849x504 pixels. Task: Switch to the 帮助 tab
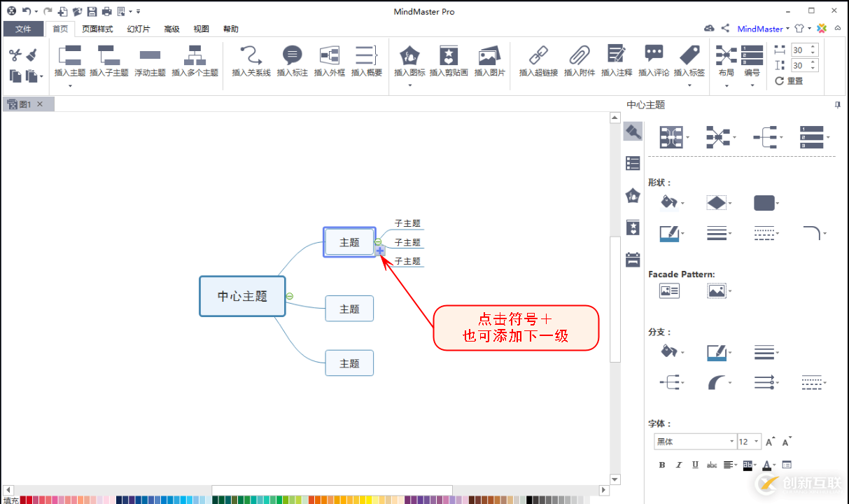tap(231, 29)
